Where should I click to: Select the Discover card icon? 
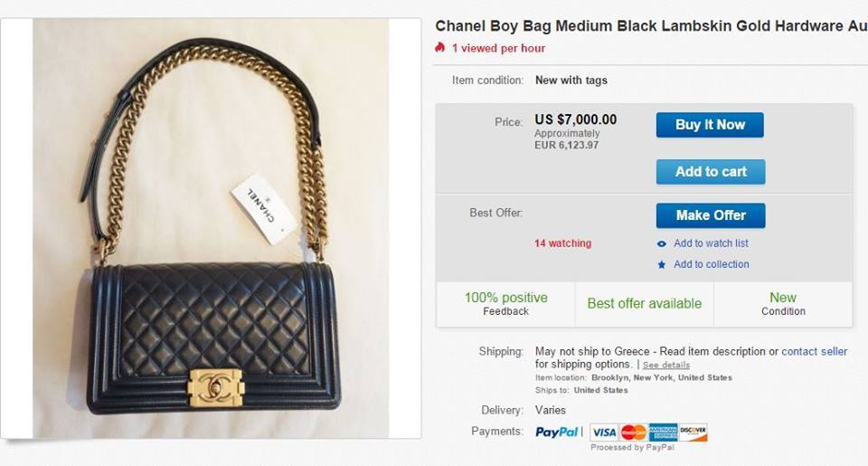coord(693,433)
